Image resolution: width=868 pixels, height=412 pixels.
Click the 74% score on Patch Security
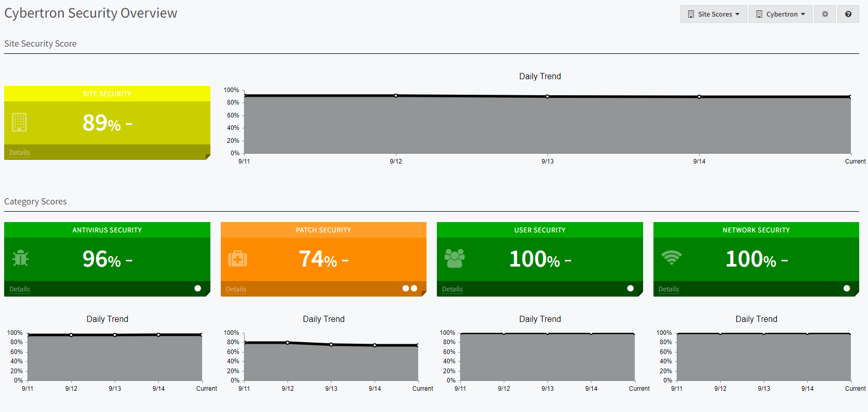[x=318, y=259]
